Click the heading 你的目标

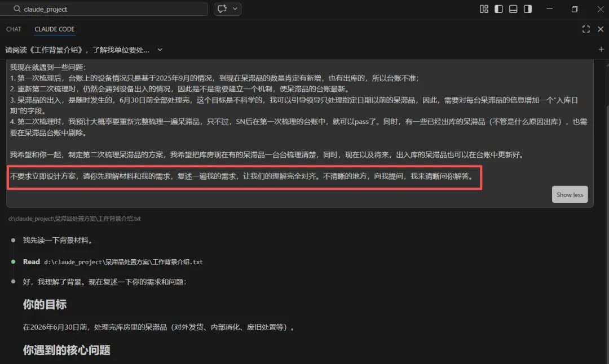point(45,305)
